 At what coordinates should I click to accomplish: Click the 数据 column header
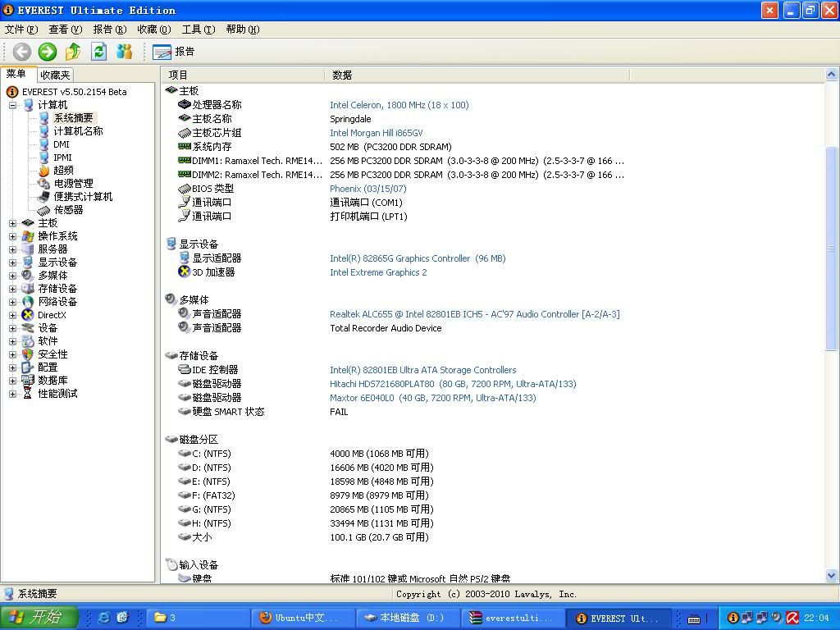coord(477,75)
